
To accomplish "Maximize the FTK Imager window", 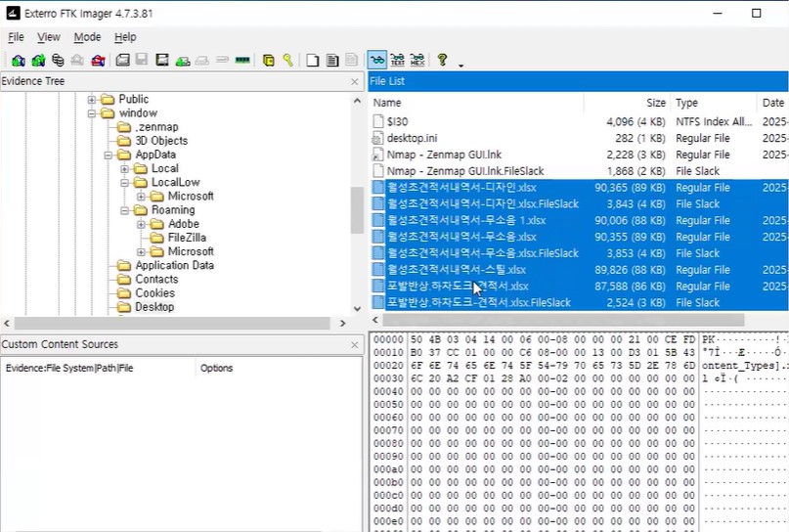I will pos(757,13).
